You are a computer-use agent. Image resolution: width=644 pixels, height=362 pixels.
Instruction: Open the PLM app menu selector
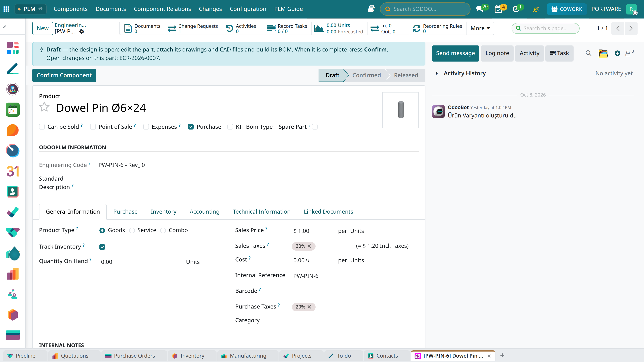pyautogui.click(x=31, y=9)
